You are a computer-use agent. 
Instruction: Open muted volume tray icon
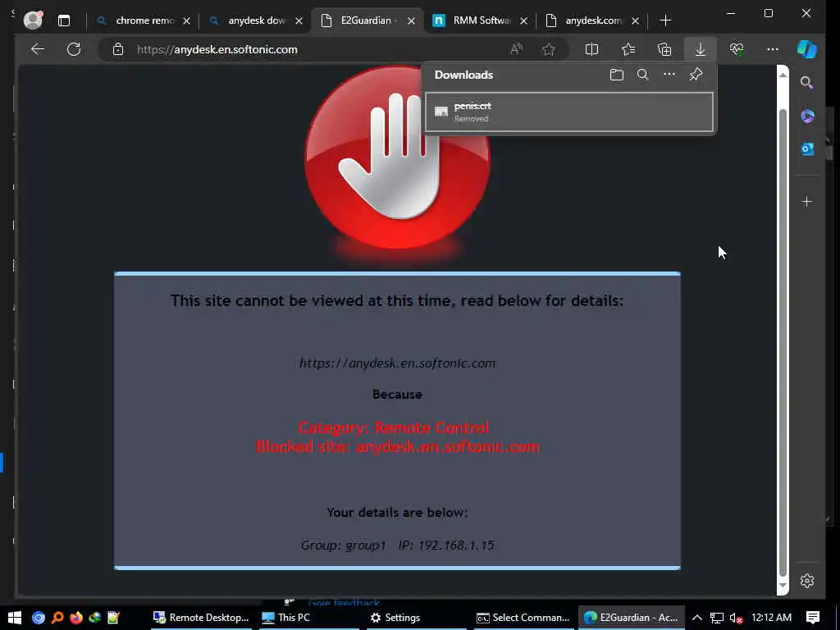pyautogui.click(x=736, y=618)
